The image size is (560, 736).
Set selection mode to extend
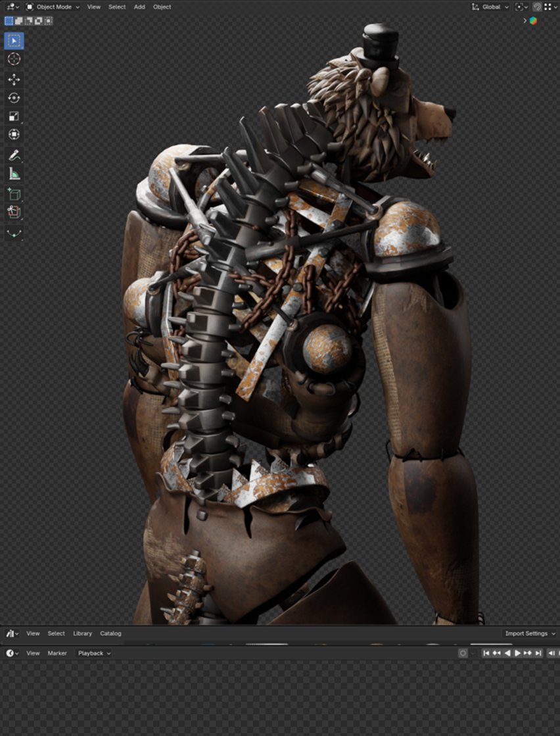(19, 20)
